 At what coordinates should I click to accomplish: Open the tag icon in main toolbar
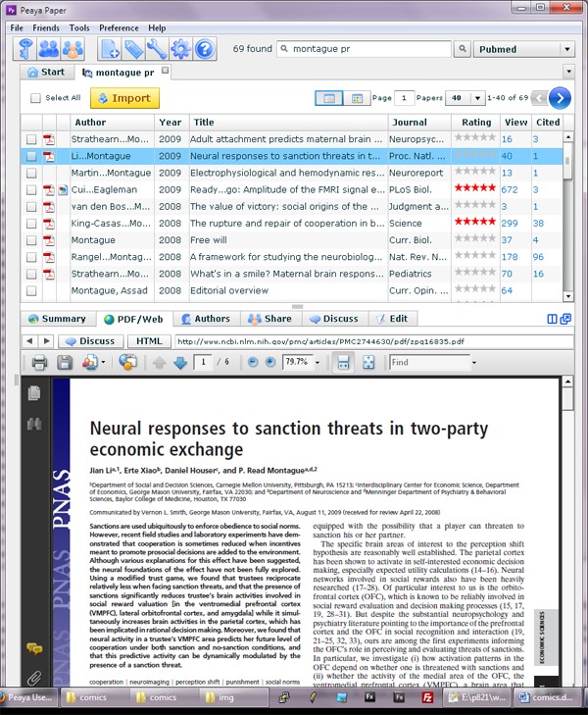pos(134,49)
